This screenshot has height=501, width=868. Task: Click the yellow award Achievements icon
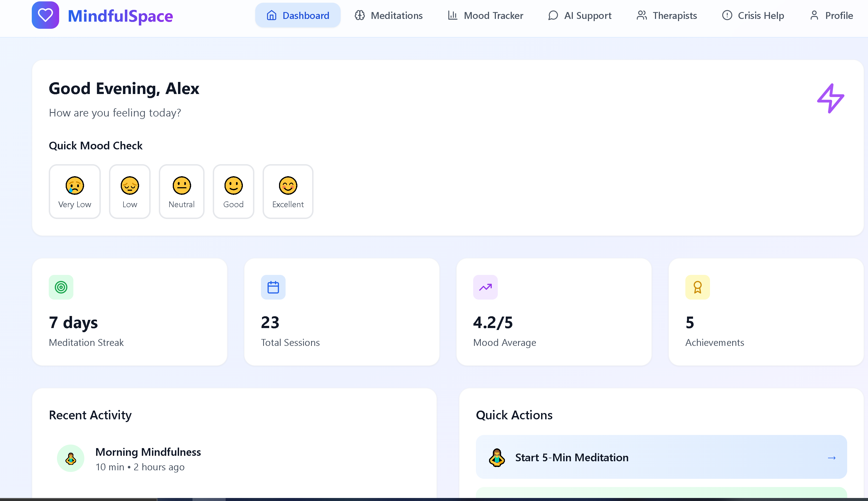coord(697,287)
